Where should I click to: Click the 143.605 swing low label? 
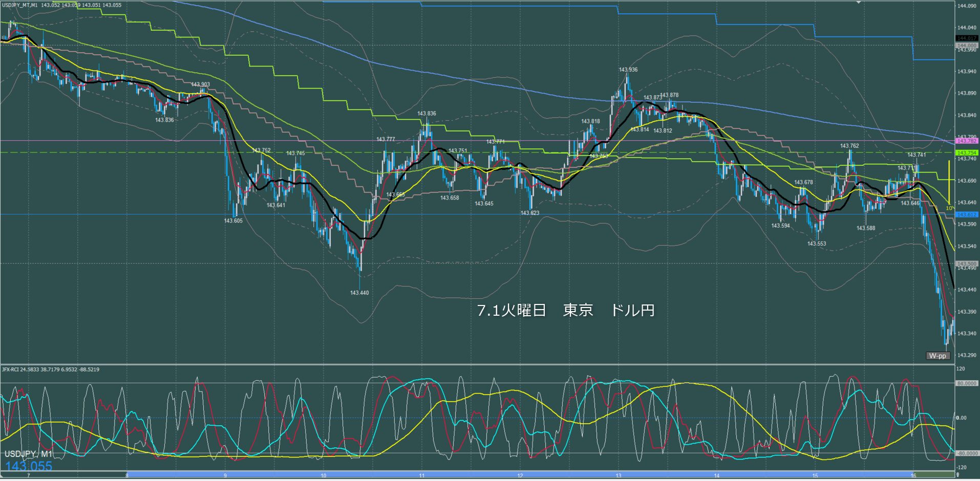pos(233,221)
